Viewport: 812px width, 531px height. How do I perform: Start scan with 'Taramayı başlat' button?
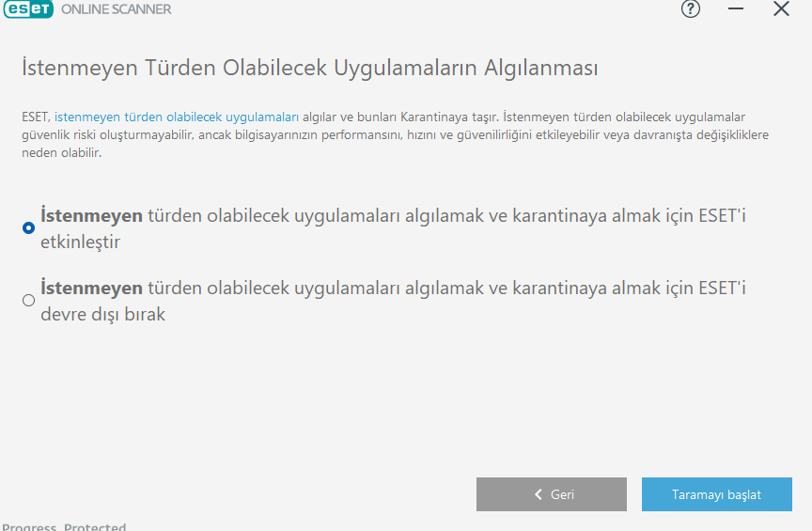(x=717, y=494)
